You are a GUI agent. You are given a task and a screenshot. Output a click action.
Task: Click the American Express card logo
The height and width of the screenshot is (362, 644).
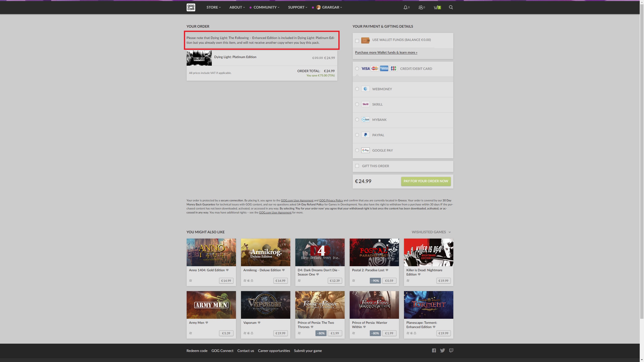pyautogui.click(x=384, y=68)
